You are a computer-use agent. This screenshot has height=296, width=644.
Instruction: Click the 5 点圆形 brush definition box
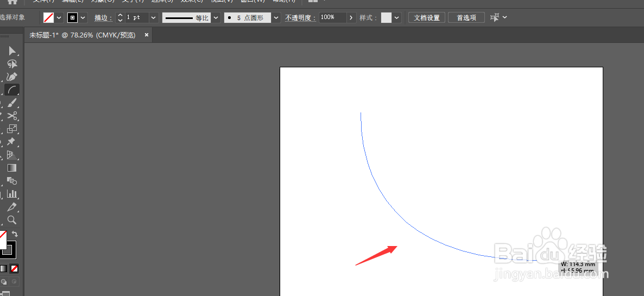[247, 18]
